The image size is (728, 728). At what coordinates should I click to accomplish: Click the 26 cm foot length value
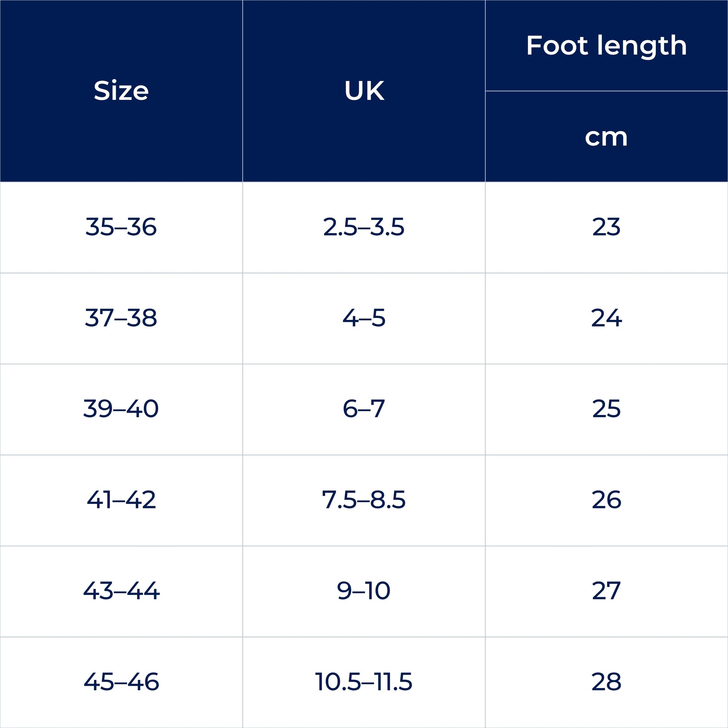[x=606, y=500]
